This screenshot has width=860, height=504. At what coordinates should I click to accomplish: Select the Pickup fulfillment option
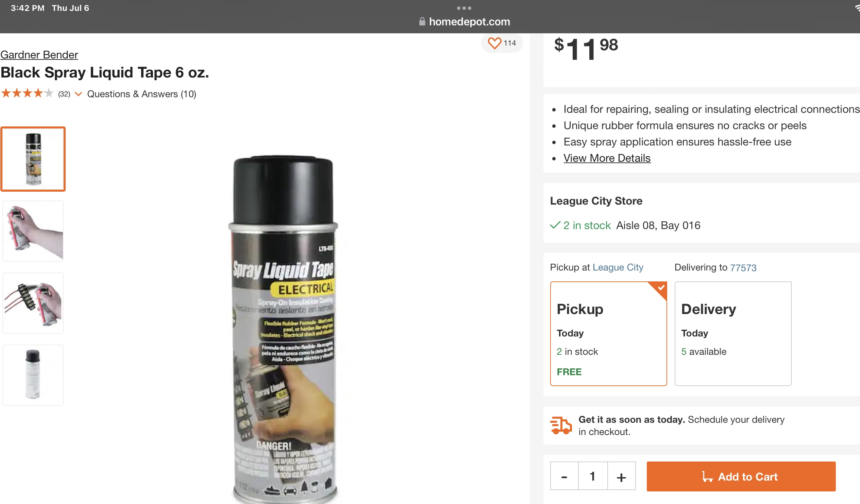point(608,333)
